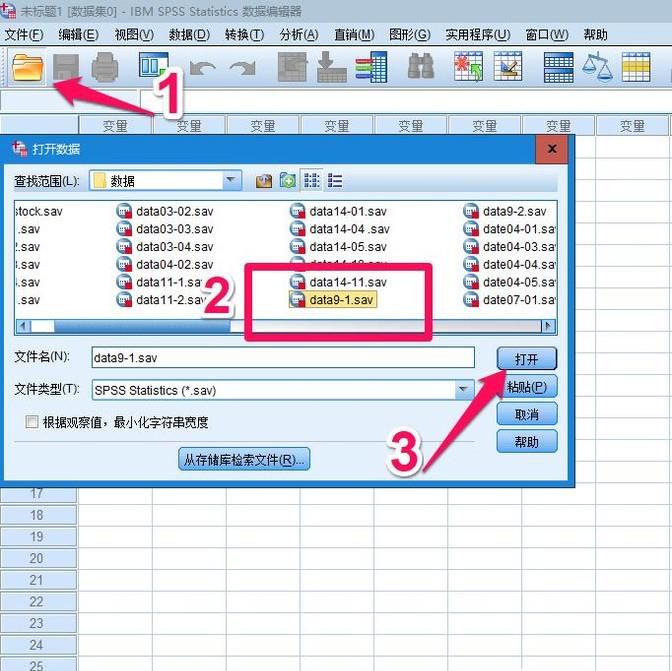672x671 pixels.
Task: Open the 直销(M) menu
Action: [354, 34]
